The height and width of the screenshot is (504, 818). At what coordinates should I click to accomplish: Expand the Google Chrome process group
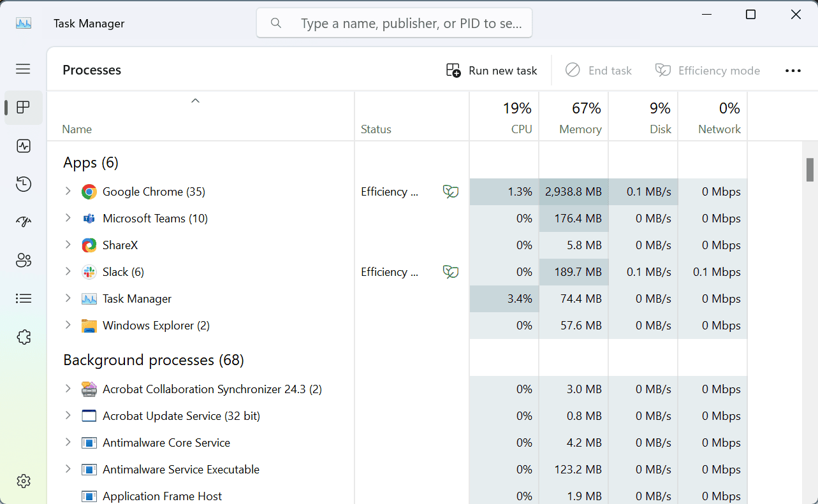point(68,191)
